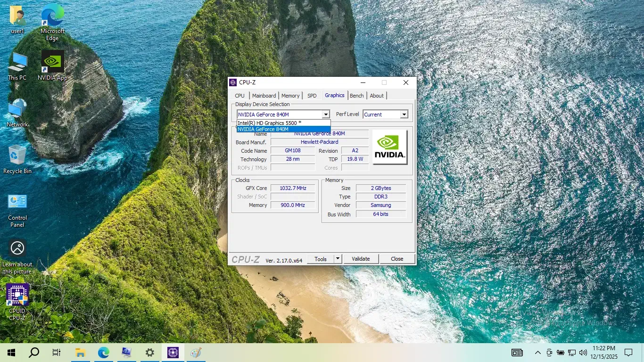Image resolution: width=644 pixels, height=362 pixels.
Task: Open Paint from the taskbar
Action: pyautogui.click(x=196, y=352)
